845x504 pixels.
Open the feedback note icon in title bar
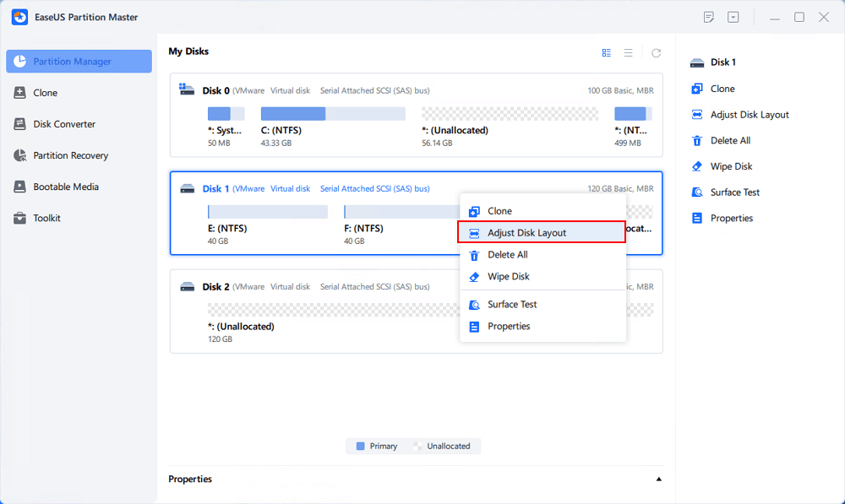709,17
